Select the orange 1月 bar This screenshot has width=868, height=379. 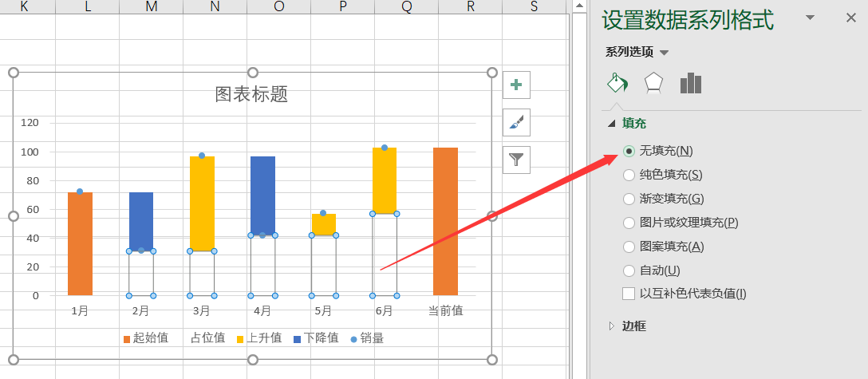click(81, 243)
